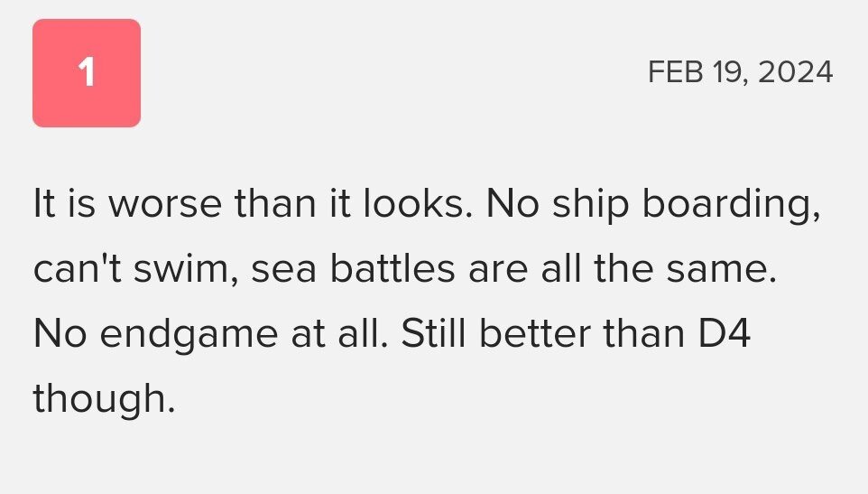Click the red user score badge

[87, 73]
